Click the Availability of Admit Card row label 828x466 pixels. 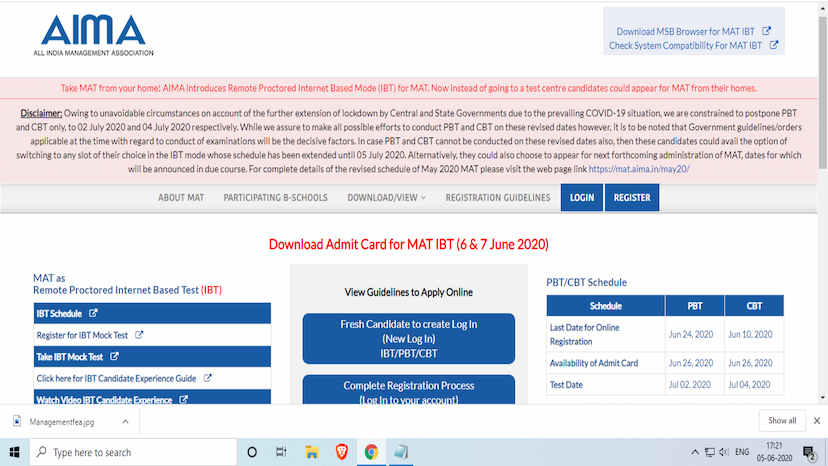pyautogui.click(x=594, y=363)
